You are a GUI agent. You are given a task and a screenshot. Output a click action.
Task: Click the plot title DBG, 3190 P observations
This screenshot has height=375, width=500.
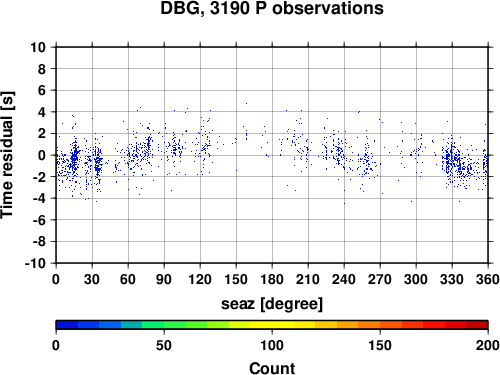tap(272, 9)
